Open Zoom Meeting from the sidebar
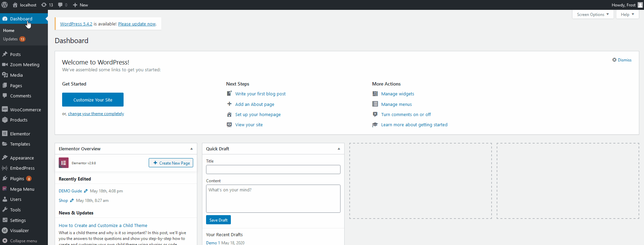The height and width of the screenshot is (245, 644). pyautogui.click(x=24, y=64)
